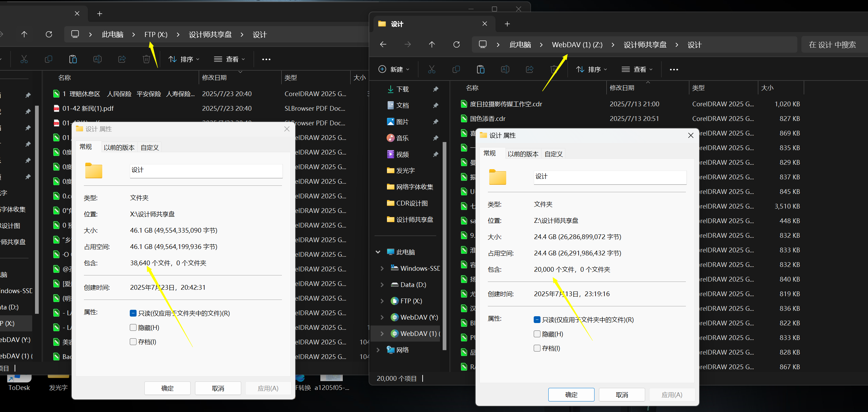
Task: Select 常规 tab in X: properties dialog
Action: (x=86, y=147)
